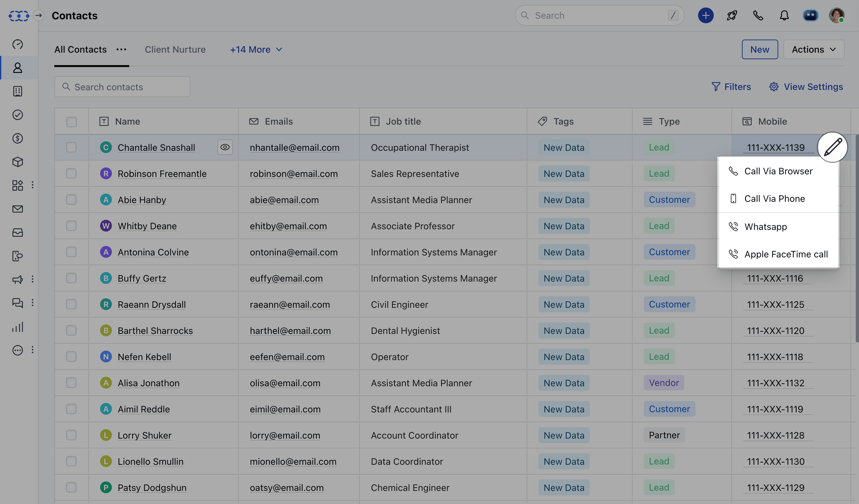Choose Call Via Browser option
This screenshot has height=504, width=859.
(x=778, y=171)
